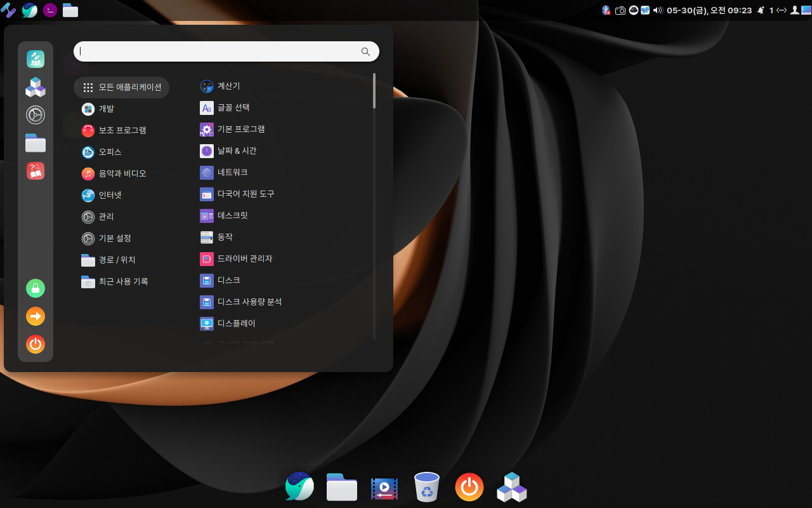The width and height of the screenshot is (812, 508).
Task: Open the clock calendar 05-30(금)
Action: click(x=709, y=10)
